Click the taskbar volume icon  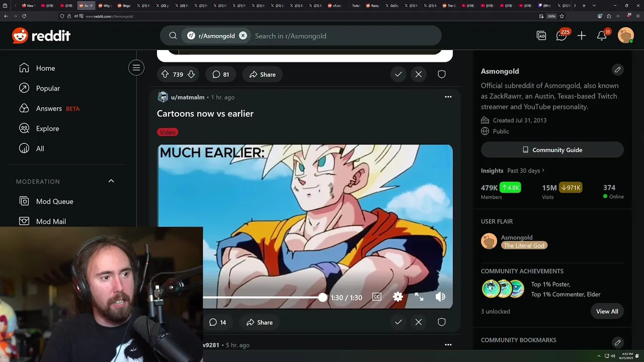[x=613, y=356]
